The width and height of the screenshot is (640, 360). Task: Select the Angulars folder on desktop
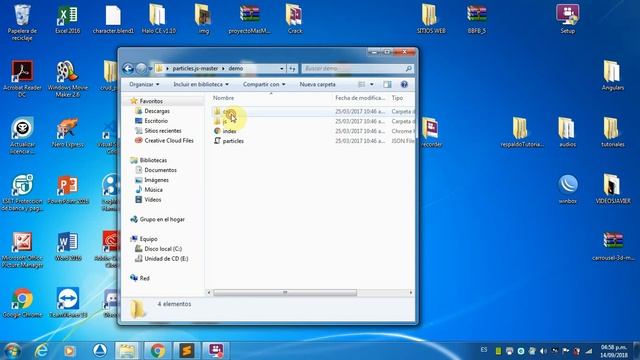pos(612,76)
